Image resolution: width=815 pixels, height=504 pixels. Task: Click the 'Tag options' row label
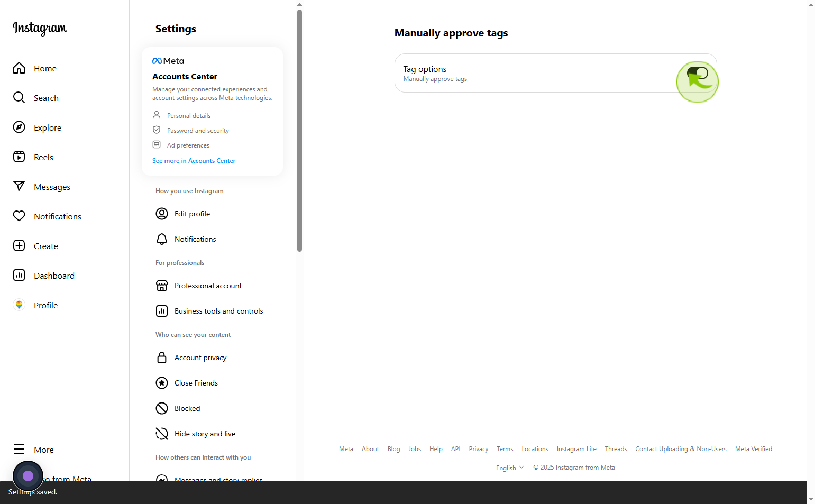click(425, 69)
